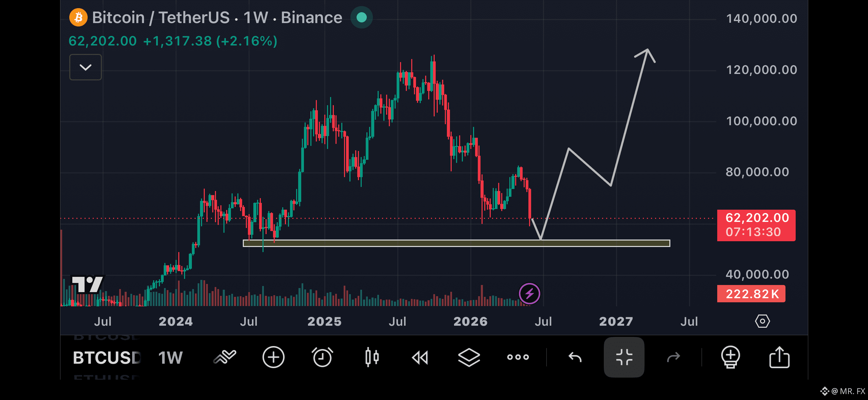Open the BTCUSD symbol search

pos(107,358)
